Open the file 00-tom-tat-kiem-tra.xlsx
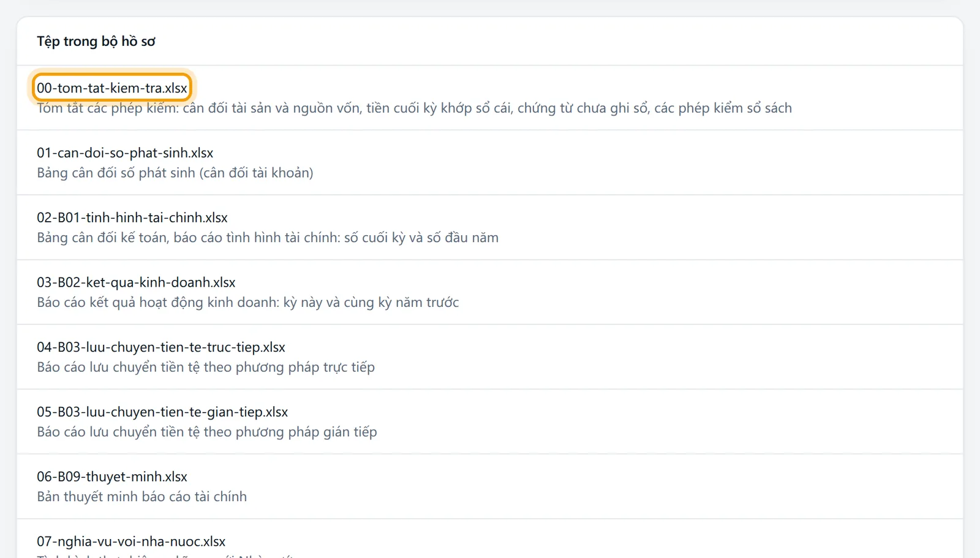Image resolution: width=980 pixels, height=558 pixels. click(112, 88)
